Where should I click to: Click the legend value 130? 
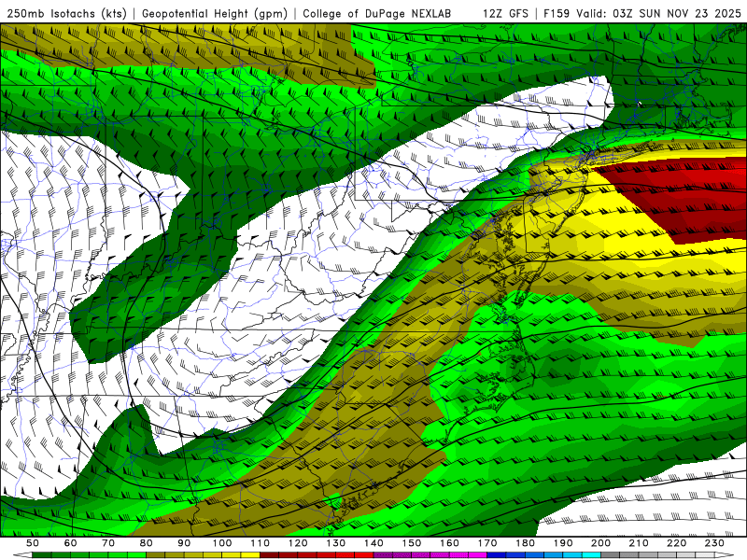click(336, 543)
